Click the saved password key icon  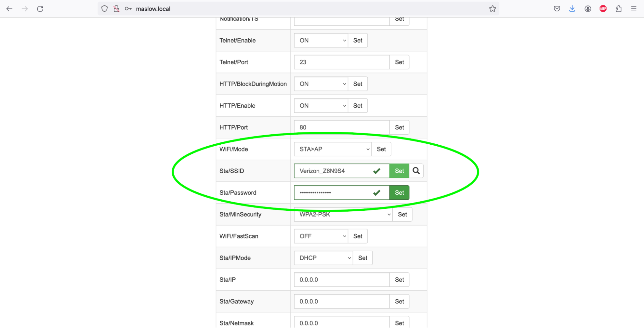click(x=128, y=9)
